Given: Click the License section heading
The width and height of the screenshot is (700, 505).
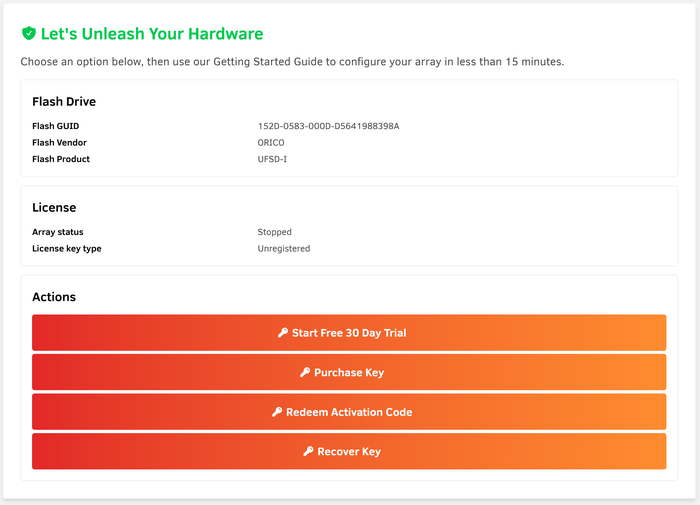Looking at the screenshot, I should (54, 208).
